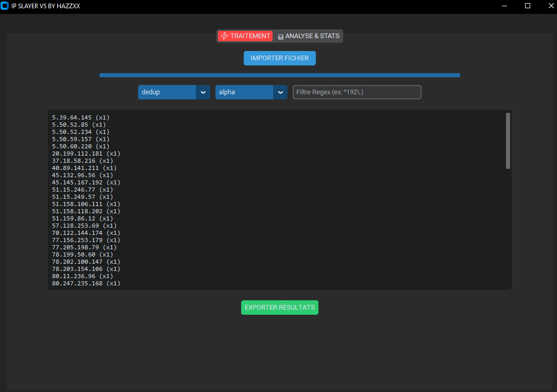Select the line 80.247.235.168 (x1)

[x=86, y=284]
